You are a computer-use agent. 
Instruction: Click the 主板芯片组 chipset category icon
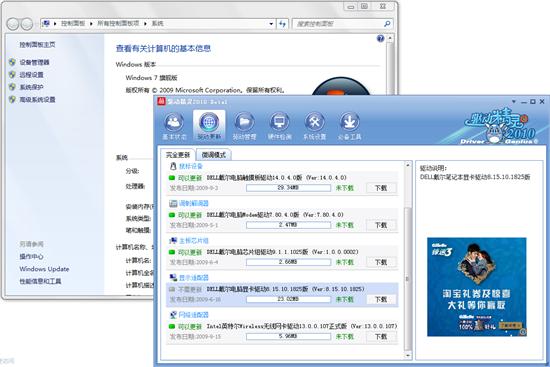[x=173, y=240]
